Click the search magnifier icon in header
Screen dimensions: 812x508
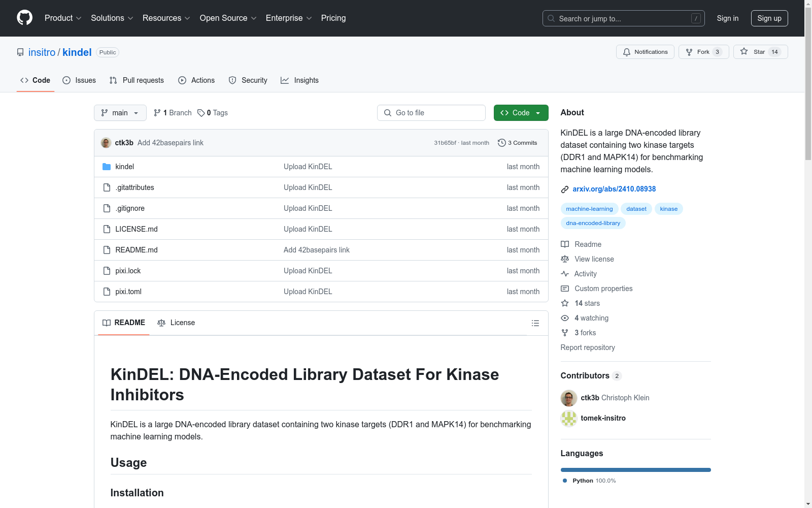click(551, 18)
